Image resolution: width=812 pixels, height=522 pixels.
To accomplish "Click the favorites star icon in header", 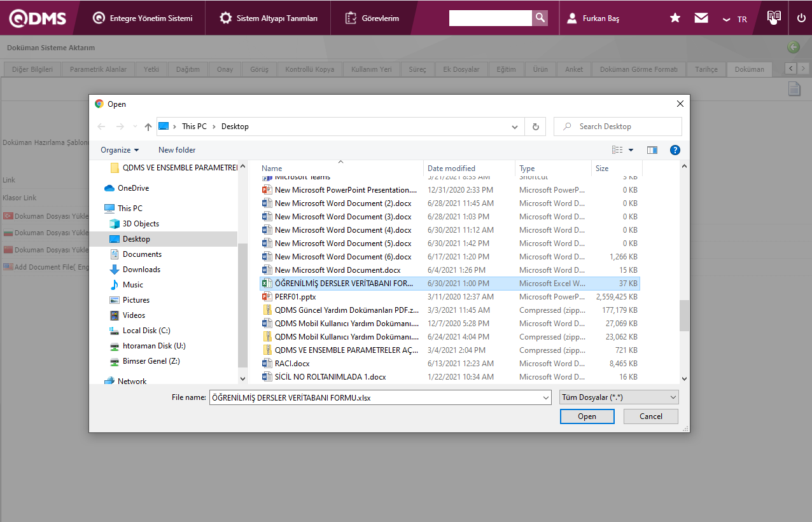I will click(675, 18).
